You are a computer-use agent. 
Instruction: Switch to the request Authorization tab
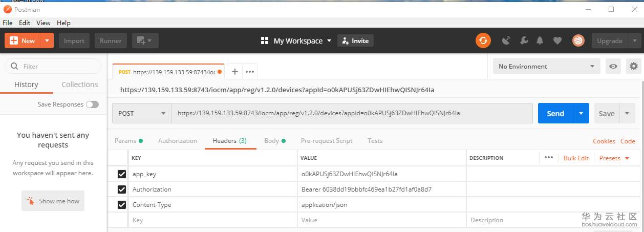click(x=178, y=141)
